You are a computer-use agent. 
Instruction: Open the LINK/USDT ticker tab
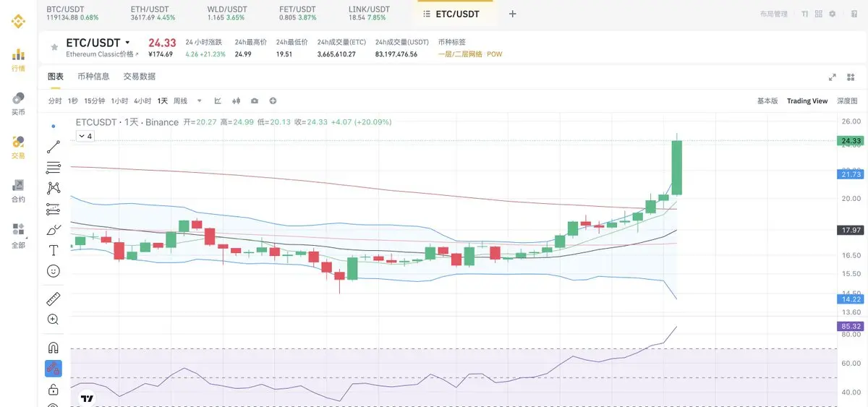point(369,12)
